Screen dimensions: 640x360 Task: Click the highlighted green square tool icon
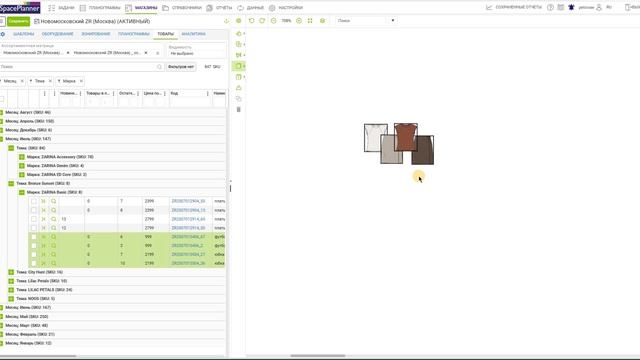239,66
